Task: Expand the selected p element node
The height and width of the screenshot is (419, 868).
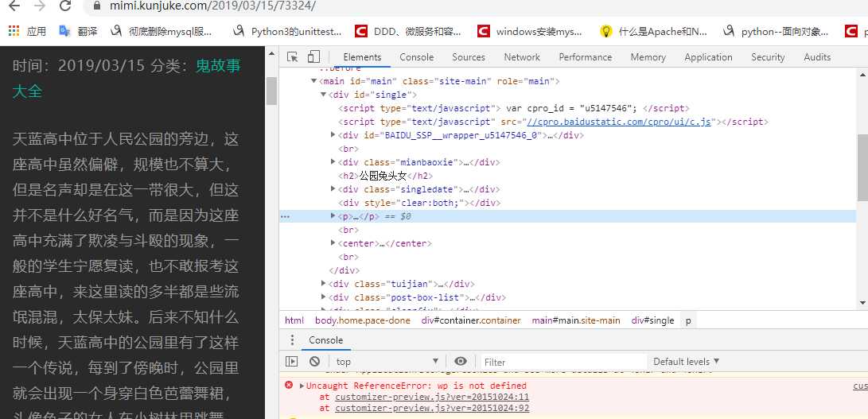Action: click(333, 216)
